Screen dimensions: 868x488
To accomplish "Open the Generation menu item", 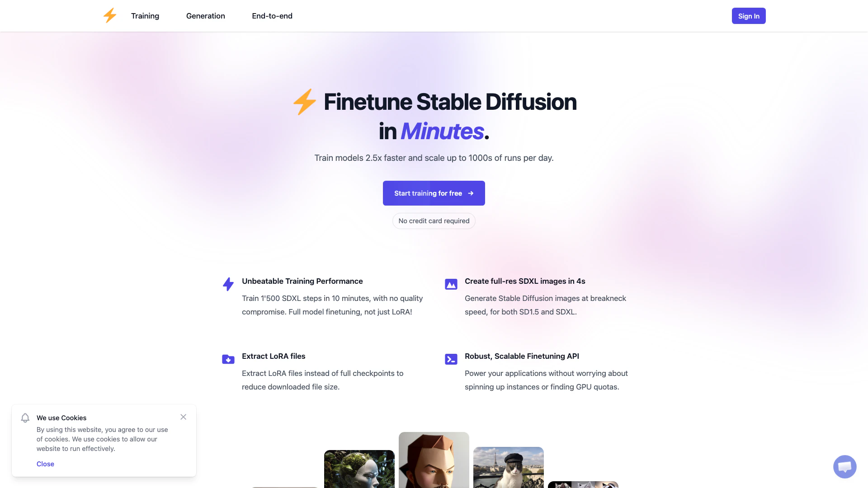I will pos(206,16).
